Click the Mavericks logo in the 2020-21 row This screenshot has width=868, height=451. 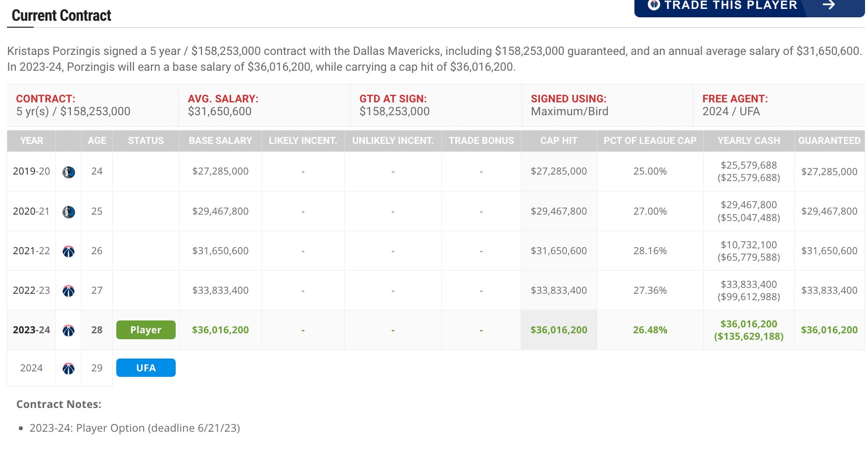(69, 212)
